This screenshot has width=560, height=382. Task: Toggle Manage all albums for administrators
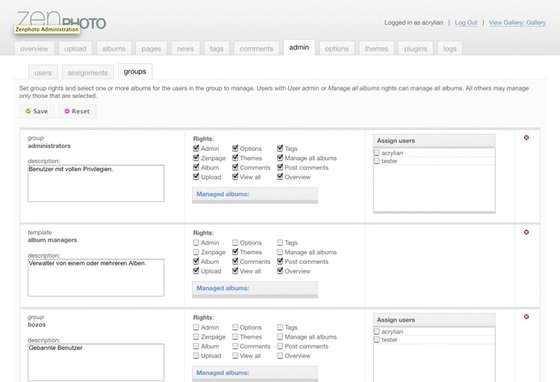pyautogui.click(x=280, y=158)
